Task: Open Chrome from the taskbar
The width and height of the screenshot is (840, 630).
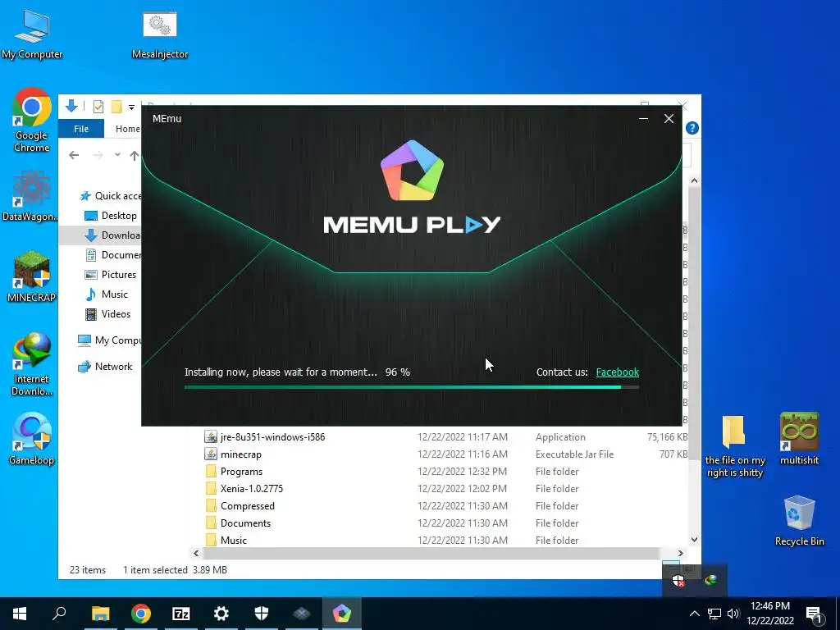Action: 141,614
